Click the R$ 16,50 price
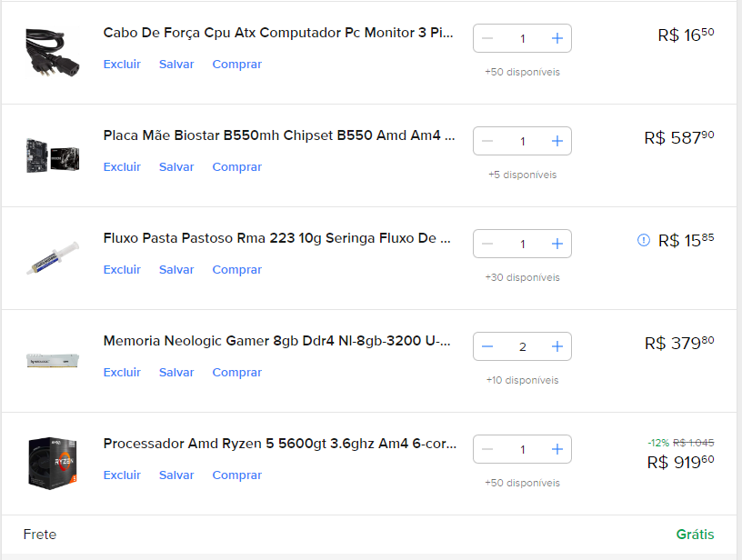Image resolution: width=742 pixels, height=560 pixels. [686, 35]
